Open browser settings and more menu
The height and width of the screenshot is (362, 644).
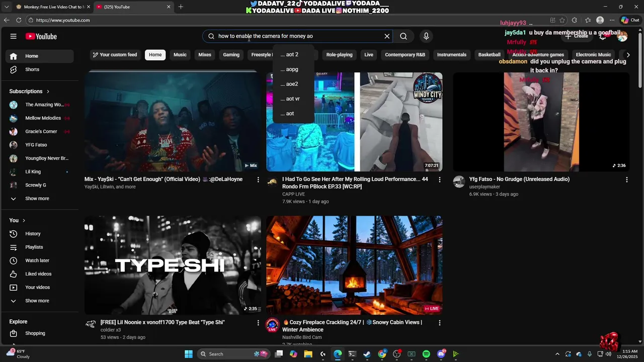612,20
